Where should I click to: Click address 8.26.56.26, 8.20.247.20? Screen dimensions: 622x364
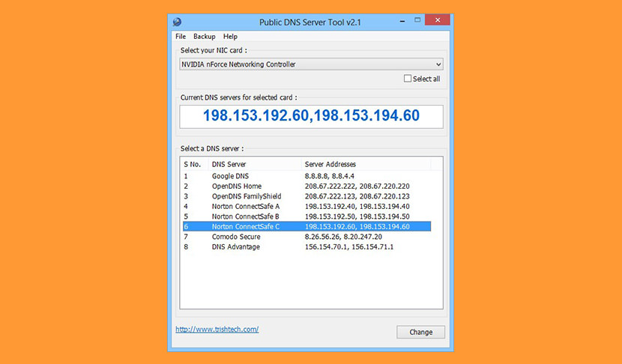pos(343,237)
